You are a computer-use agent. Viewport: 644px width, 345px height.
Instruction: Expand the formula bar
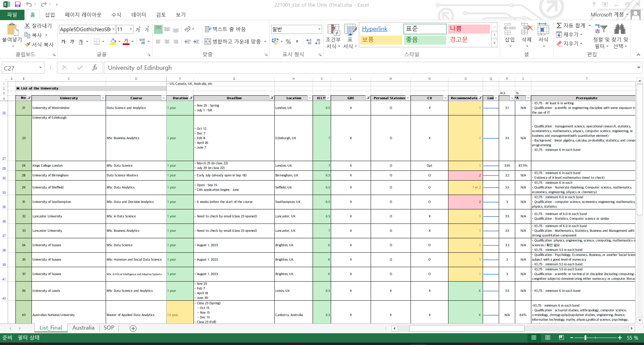pyautogui.click(x=638, y=68)
